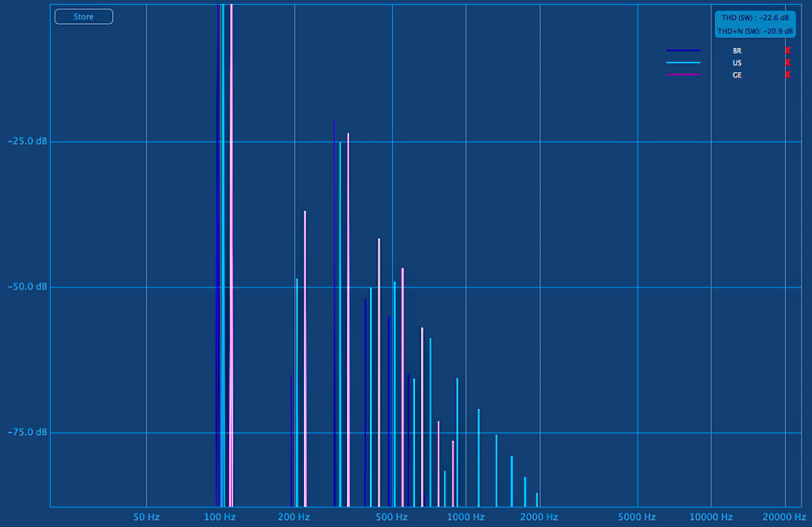Click the 1000 Hz axis label
812x527 pixels.
(x=466, y=517)
